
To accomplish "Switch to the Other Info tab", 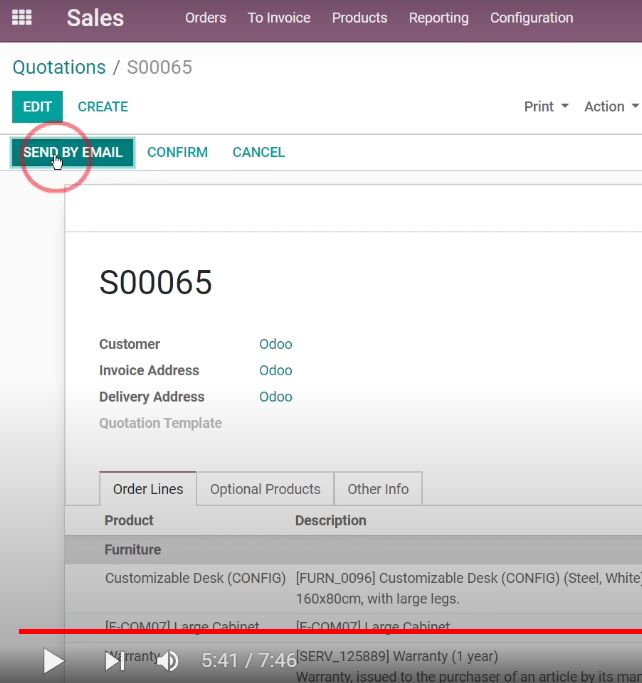I will (x=378, y=489).
